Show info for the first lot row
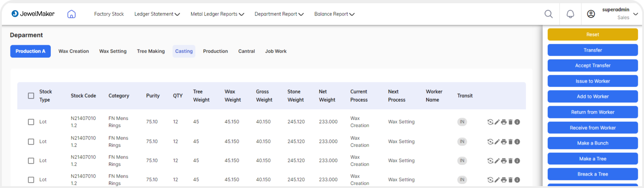This screenshot has height=188, width=644. point(517,122)
